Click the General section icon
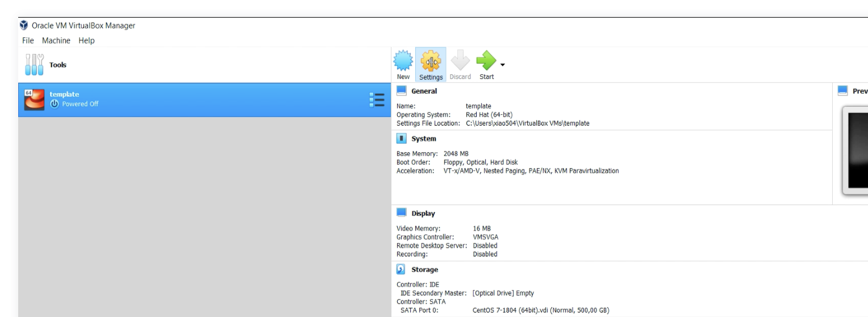 402,91
